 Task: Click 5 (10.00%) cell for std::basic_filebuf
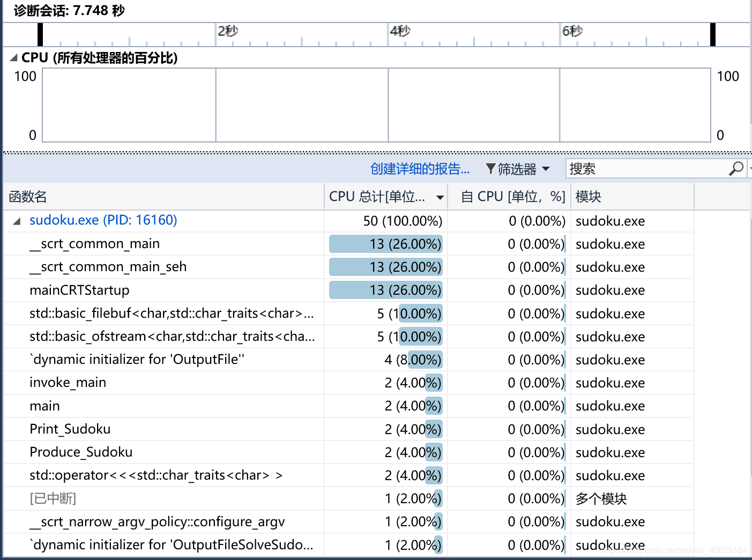[386, 313]
